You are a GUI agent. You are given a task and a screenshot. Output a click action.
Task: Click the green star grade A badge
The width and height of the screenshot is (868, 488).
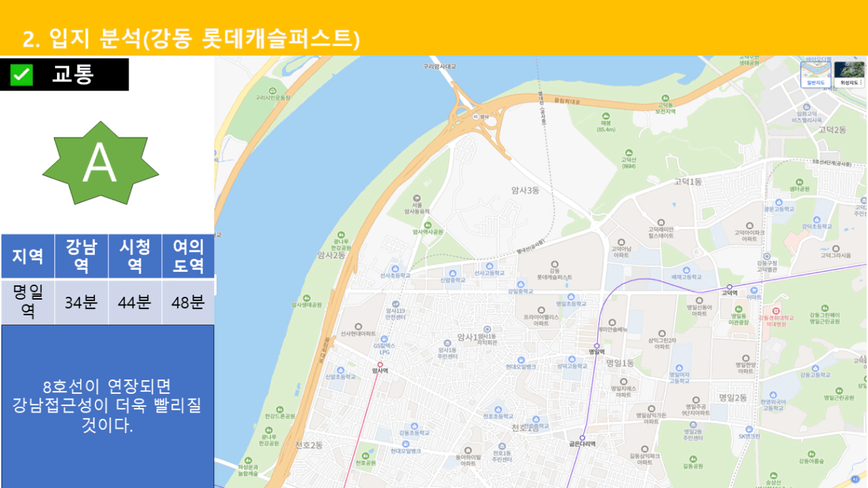click(101, 163)
